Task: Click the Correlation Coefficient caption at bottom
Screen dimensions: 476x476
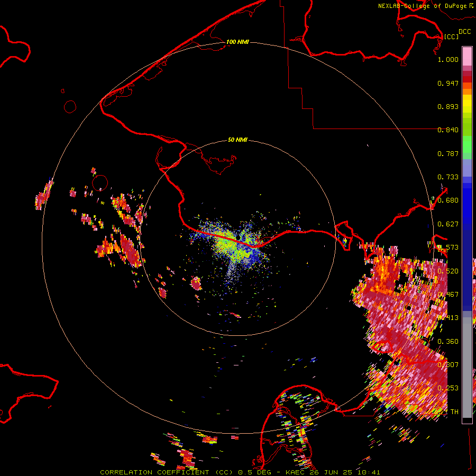Action: pos(240,472)
